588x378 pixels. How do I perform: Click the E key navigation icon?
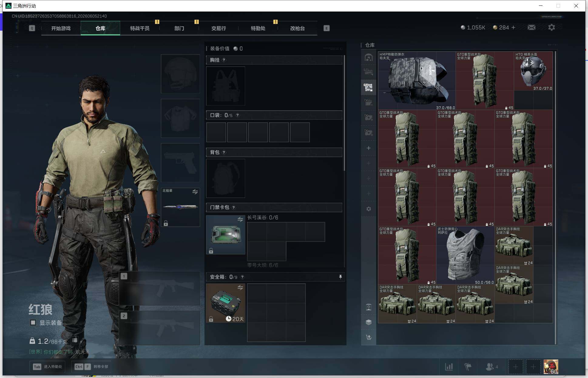(x=326, y=28)
